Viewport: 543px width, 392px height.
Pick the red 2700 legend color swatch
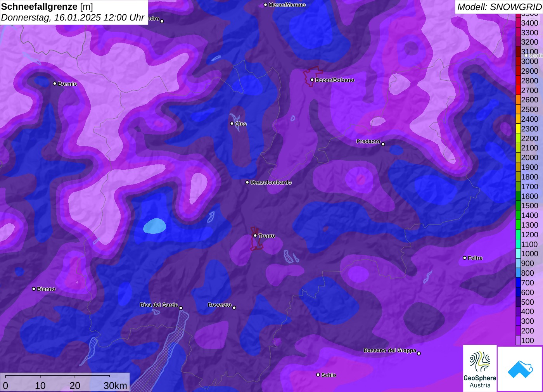518,90
